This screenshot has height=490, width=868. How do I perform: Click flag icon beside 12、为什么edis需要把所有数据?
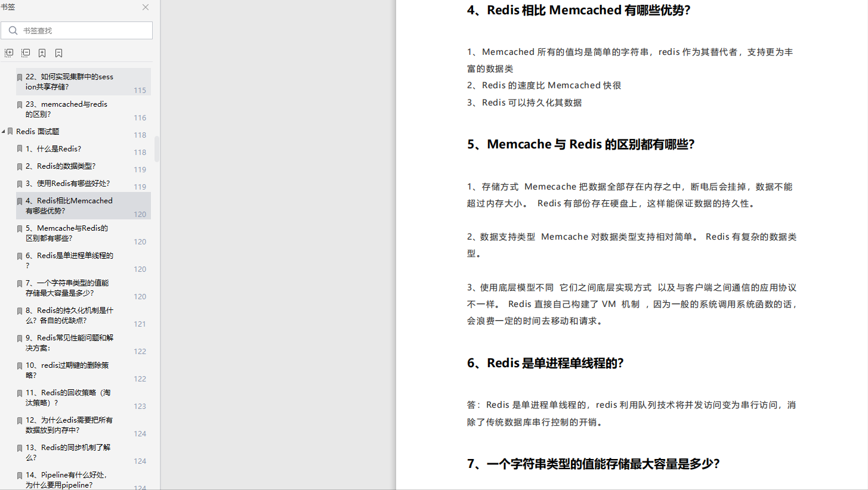pyautogui.click(x=20, y=420)
